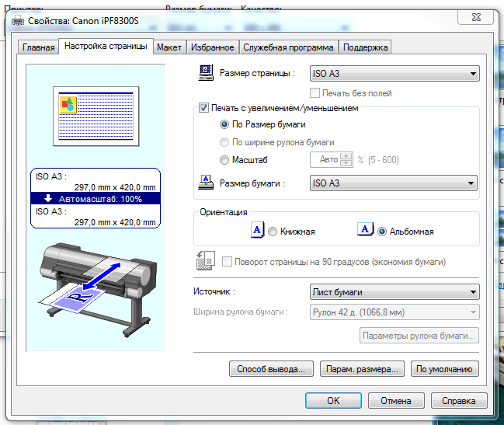Disable Печать с увеличением/уменьшением checkbox
Viewport: 504px width, 425px height.
click(203, 107)
